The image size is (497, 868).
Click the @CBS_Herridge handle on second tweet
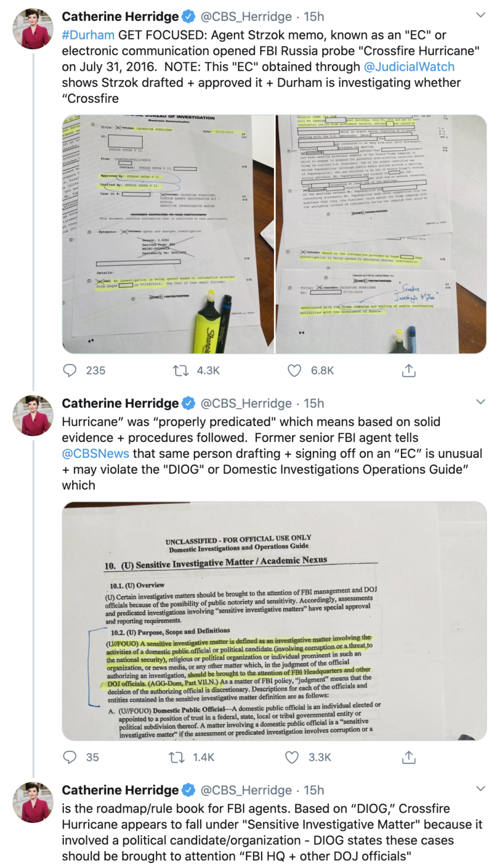[x=246, y=403]
